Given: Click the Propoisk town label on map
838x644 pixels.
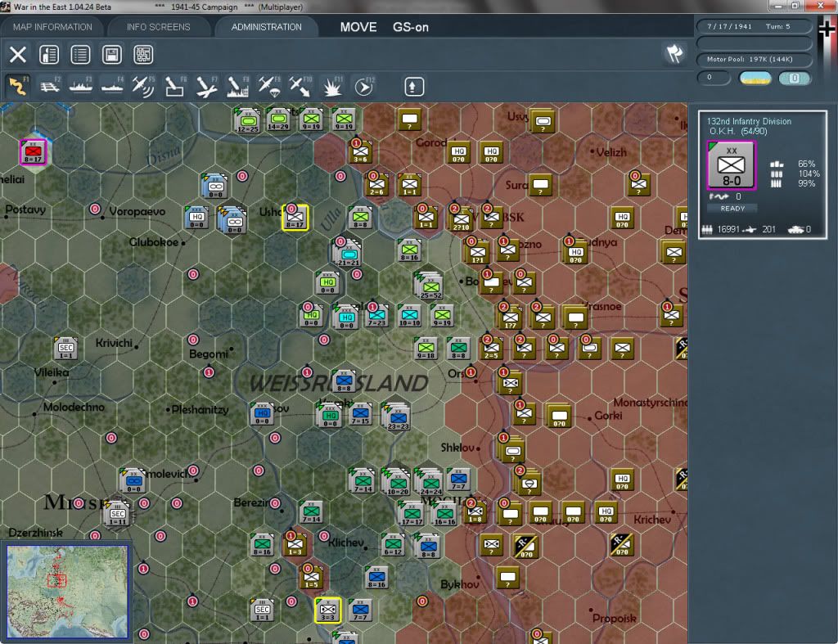Looking at the screenshot, I should click(614, 619).
